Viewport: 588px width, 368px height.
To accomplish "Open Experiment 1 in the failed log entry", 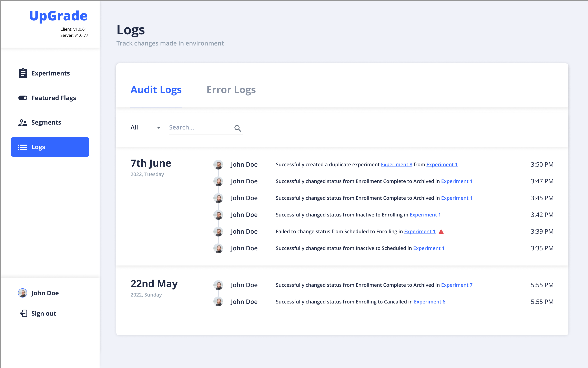I will (420, 232).
